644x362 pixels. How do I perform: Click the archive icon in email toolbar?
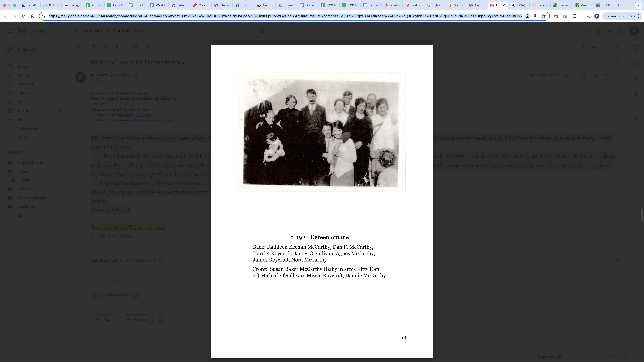click(x=93, y=47)
